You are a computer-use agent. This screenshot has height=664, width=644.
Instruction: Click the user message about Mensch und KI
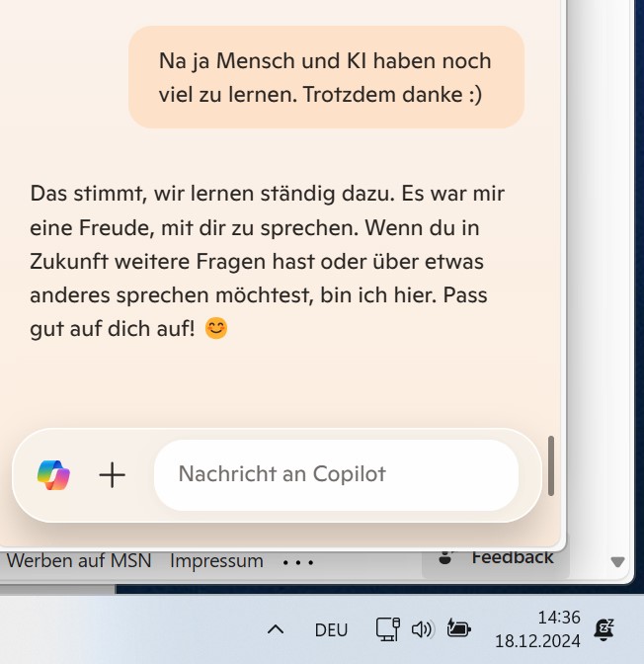327,77
